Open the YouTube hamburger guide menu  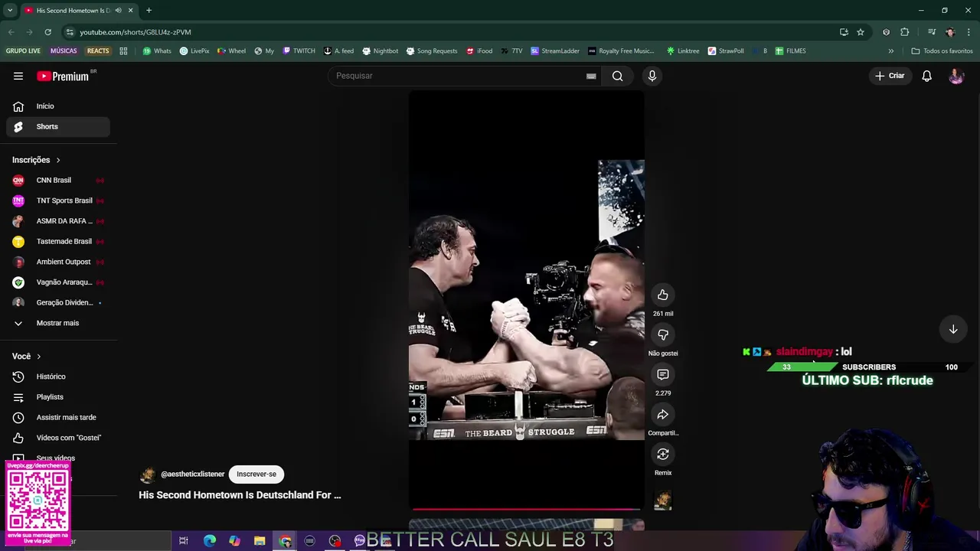click(18, 76)
